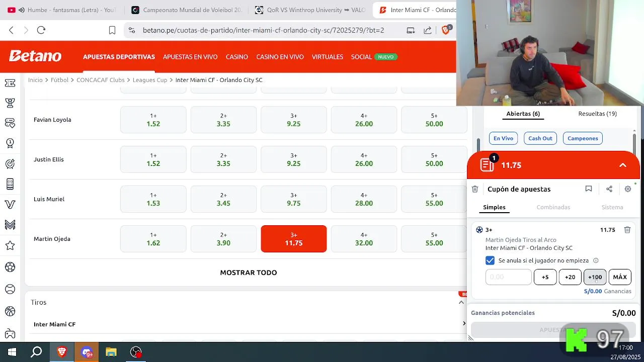644x362 pixels.
Task: Go to Leagues Cup breadcrumb
Action: 150,80
